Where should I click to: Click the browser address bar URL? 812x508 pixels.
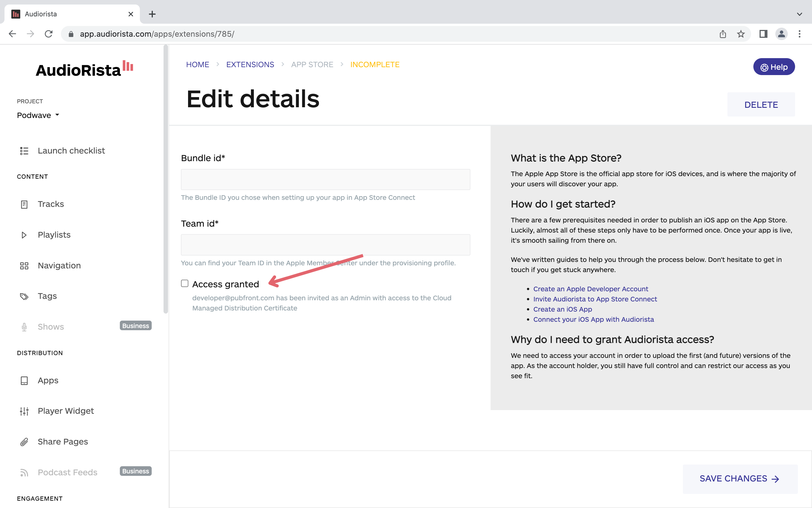157,34
